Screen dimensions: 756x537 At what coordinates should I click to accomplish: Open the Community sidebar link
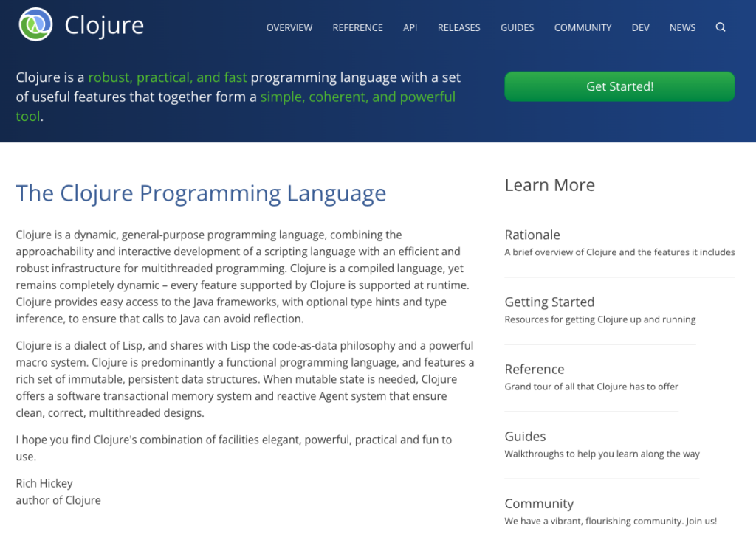point(539,504)
